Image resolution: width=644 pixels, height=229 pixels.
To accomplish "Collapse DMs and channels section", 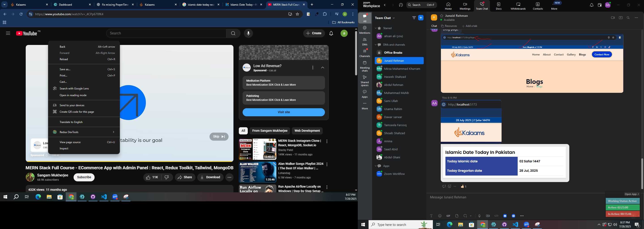I will (x=375, y=45).
